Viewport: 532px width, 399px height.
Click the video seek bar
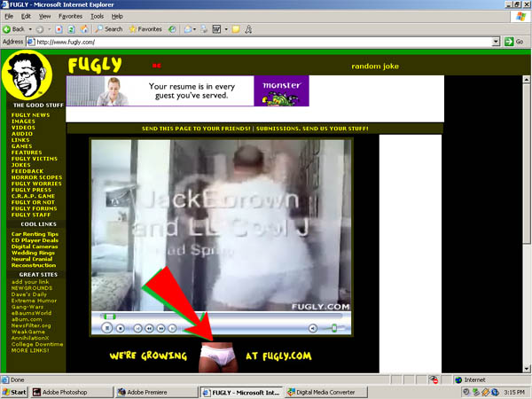tap(222, 317)
